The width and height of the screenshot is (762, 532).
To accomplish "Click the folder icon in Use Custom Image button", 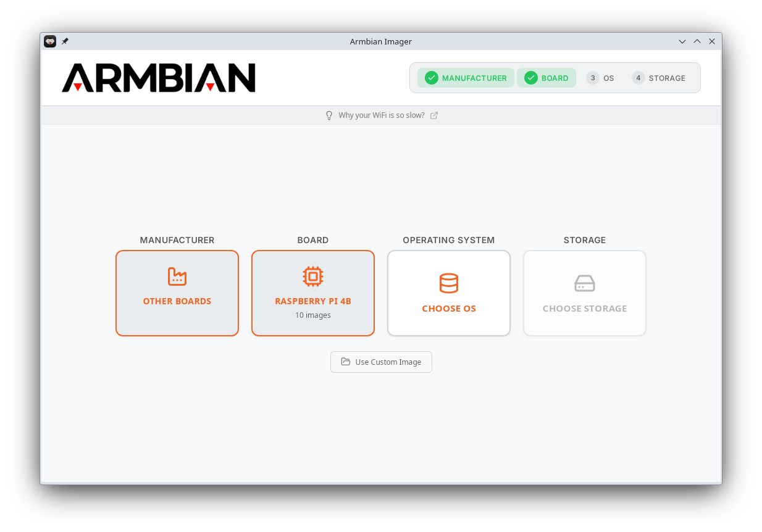I will 346,362.
